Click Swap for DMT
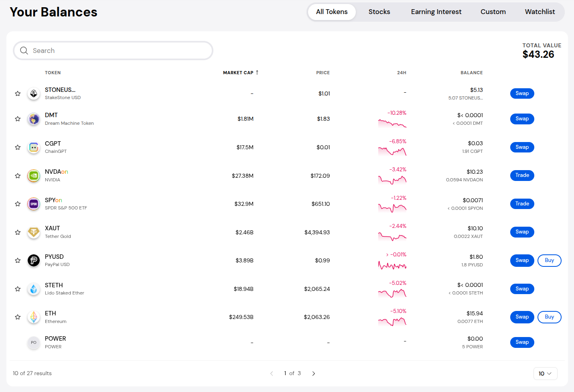This screenshot has height=392, width=574. 522,119
